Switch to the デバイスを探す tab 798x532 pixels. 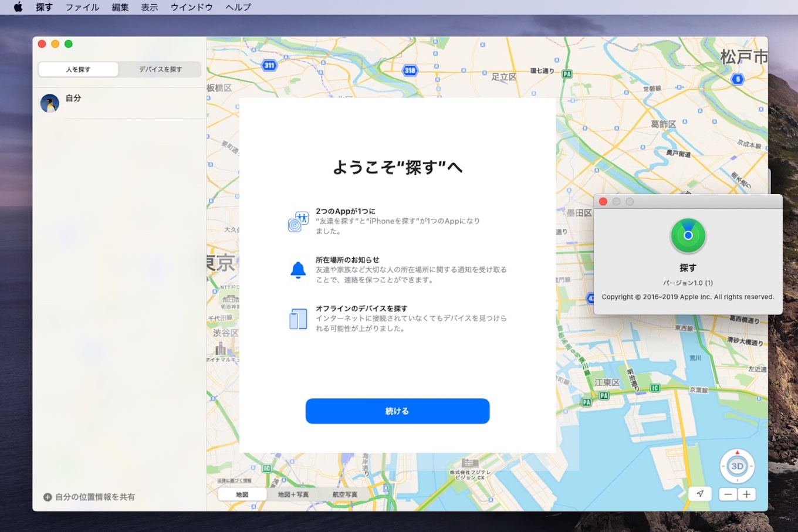[x=160, y=69]
